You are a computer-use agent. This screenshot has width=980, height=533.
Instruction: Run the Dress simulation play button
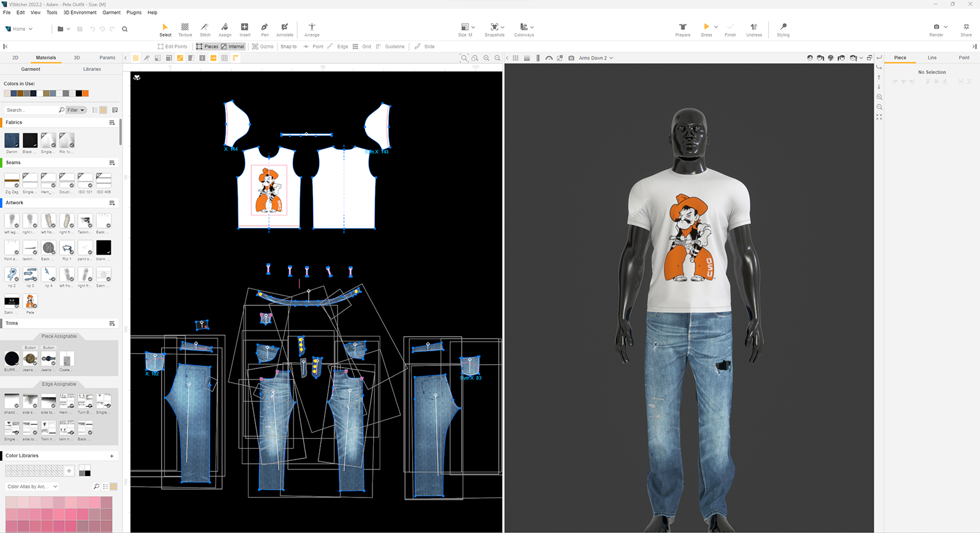pyautogui.click(x=706, y=27)
